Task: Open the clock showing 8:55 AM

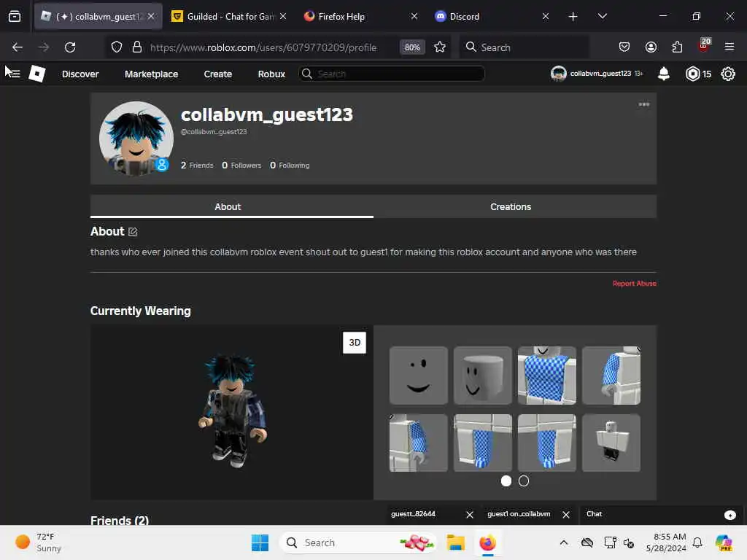Action: [x=666, y=542]
